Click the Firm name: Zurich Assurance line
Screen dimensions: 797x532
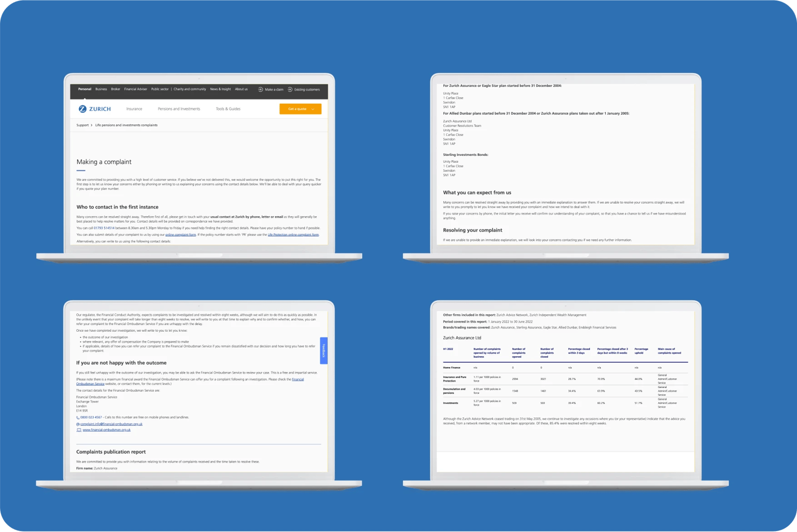(97, 468)
